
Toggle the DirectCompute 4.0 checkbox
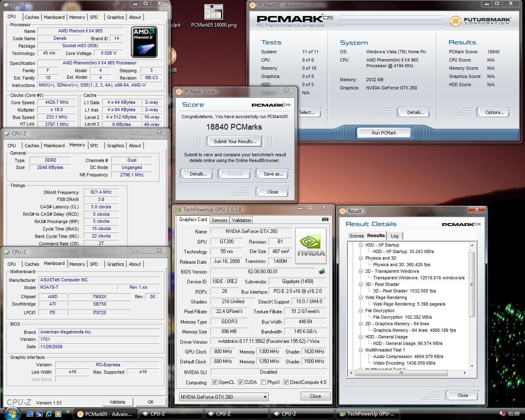(286, 382)
